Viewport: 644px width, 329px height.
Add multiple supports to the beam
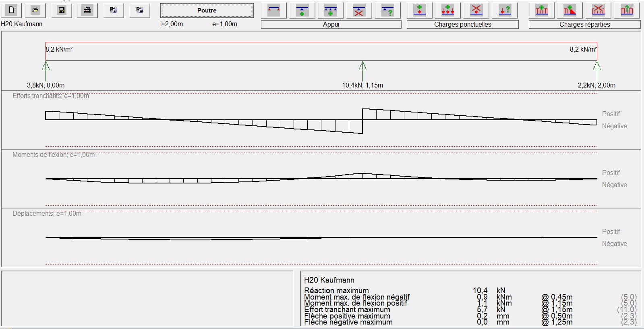pyautogui.click(x=330, y=10)
